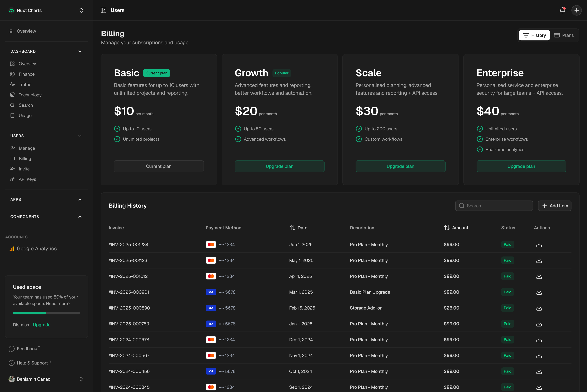This screenshot has height=392, width=587.
Task: Click the notification bell icon
Action: [x=562, y=10]
